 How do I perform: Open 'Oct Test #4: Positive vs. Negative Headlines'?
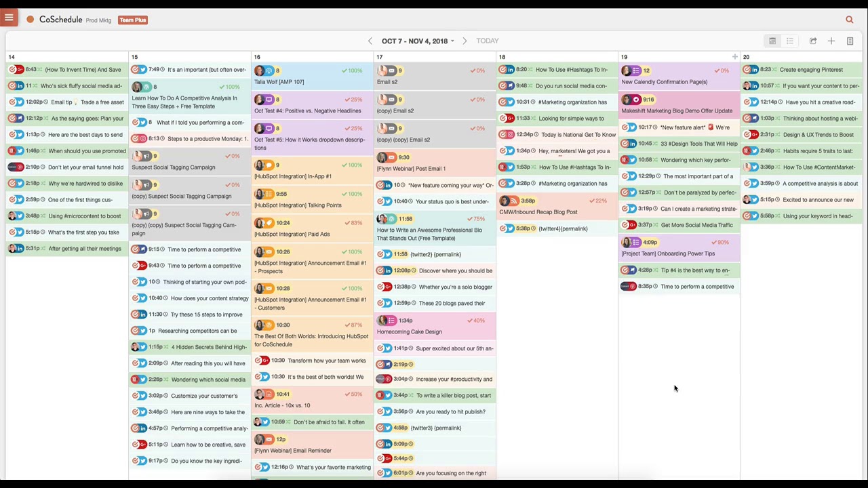pos(312,105)
